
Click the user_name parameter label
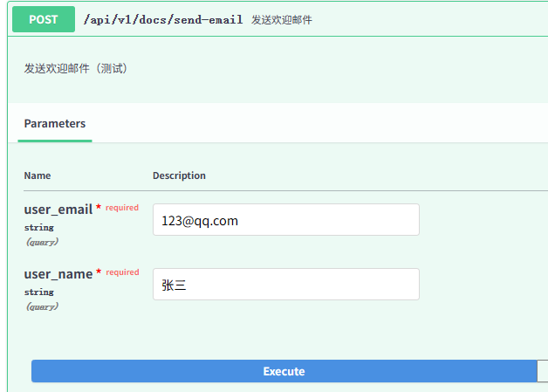click(x=58, y=274)
